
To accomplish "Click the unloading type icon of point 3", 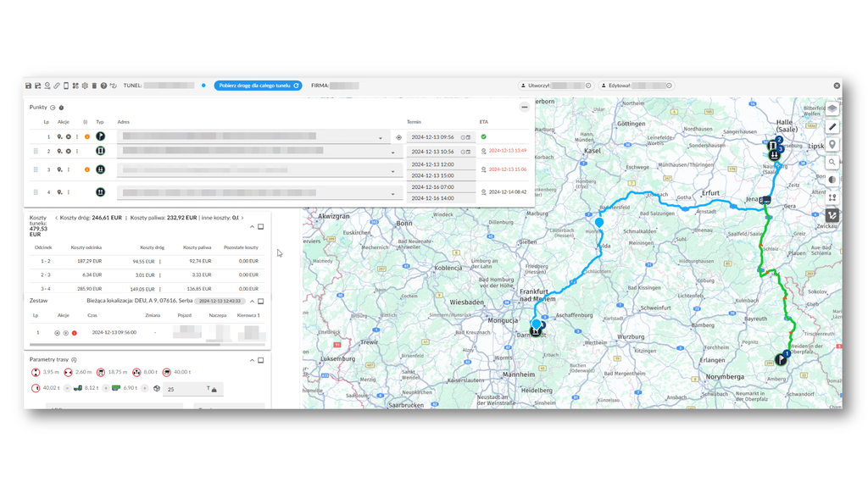I will pyautogui.click(x=100, y=169).
